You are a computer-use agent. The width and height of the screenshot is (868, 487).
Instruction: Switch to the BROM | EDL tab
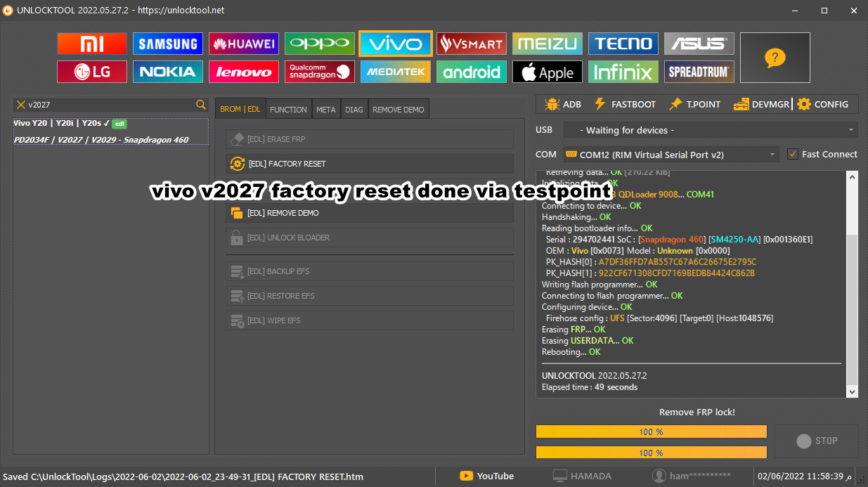pos(240,109)
